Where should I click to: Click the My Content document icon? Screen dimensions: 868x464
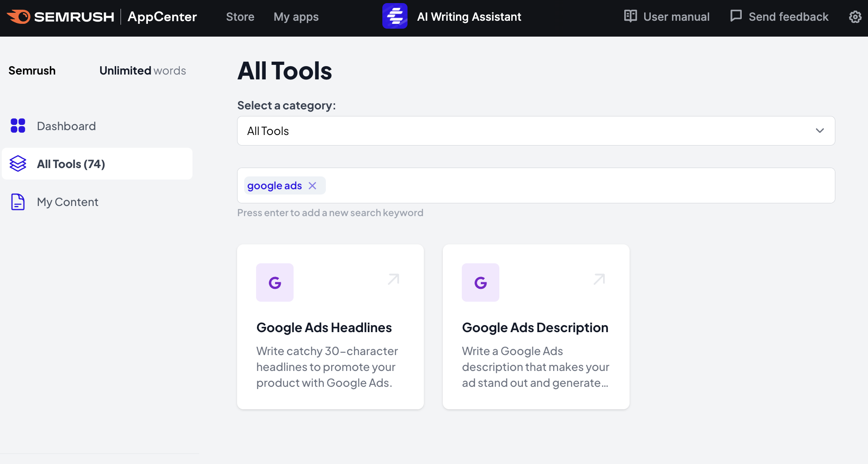(x=18, y=202)
